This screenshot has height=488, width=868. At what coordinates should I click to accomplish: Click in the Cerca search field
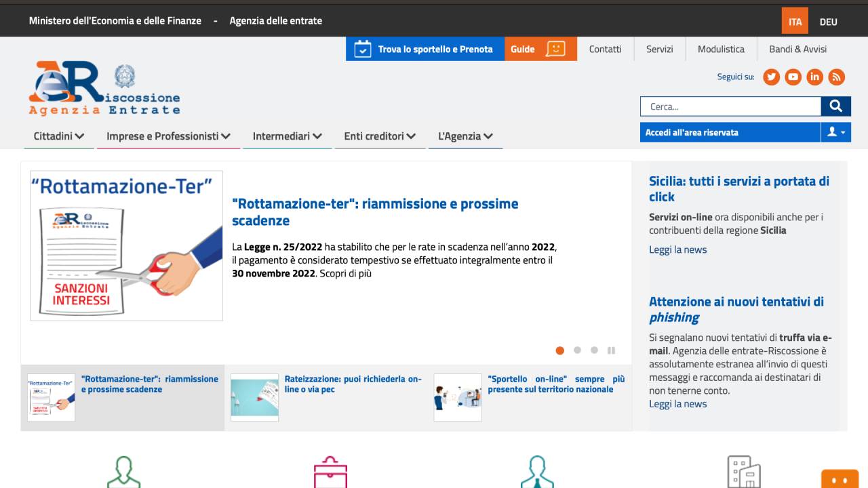(x=730, y=106)
